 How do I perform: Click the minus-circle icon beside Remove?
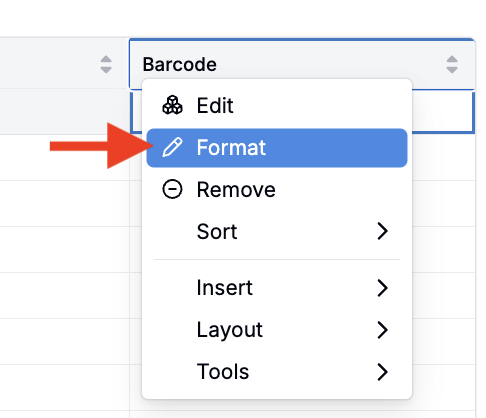(x=172, y=189)
